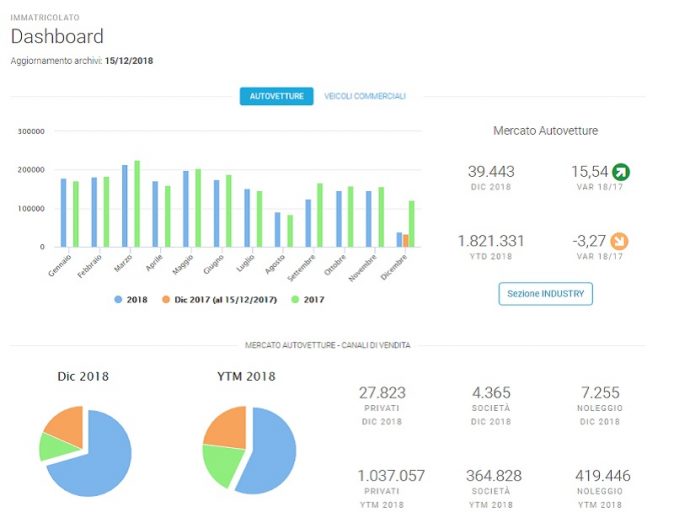Click the 1.037.057 Privati YTM value

391,475
